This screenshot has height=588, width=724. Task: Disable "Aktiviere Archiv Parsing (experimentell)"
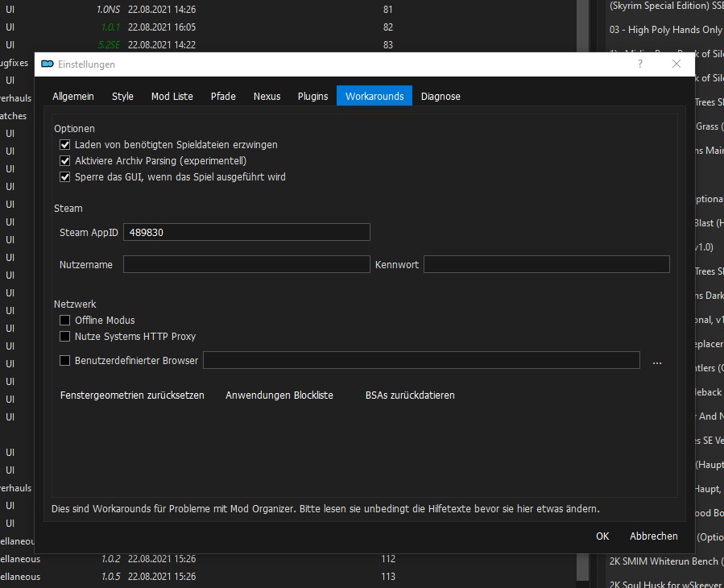65,161
